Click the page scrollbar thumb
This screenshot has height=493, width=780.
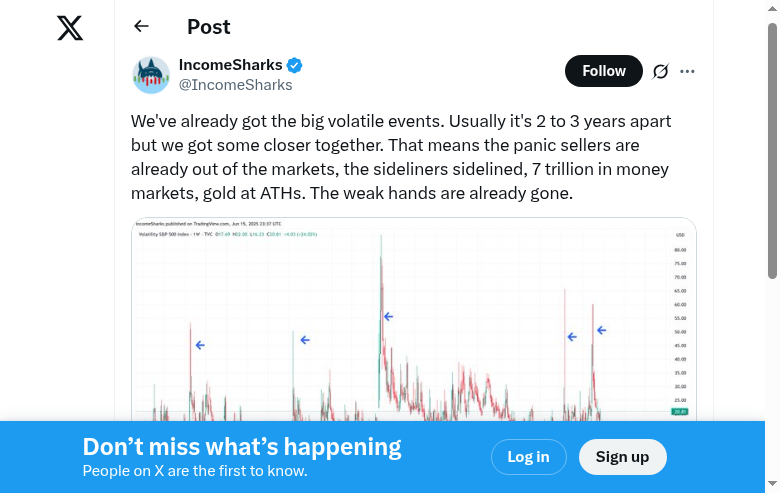coord(772,150)
